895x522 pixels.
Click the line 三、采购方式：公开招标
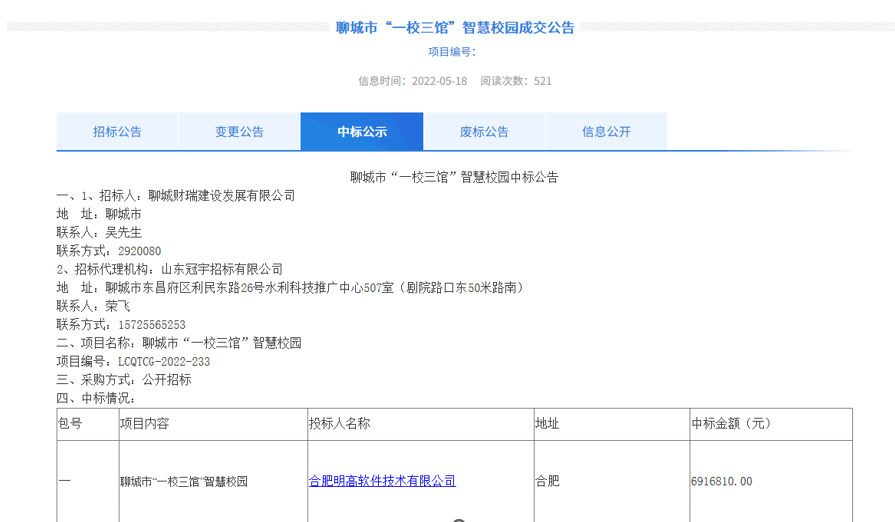point(124,379)
